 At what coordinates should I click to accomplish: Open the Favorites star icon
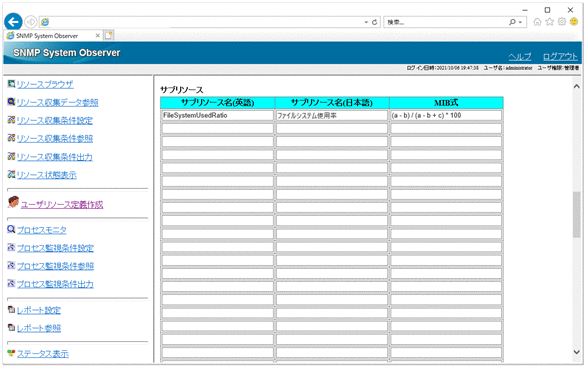tap(550, 22)
